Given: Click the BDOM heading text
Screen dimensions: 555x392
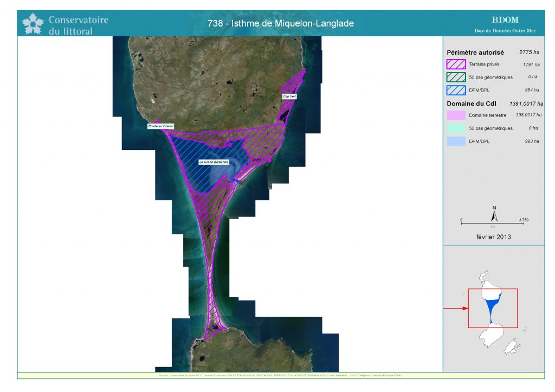Looking at the screenshot, I should (505, 20).
